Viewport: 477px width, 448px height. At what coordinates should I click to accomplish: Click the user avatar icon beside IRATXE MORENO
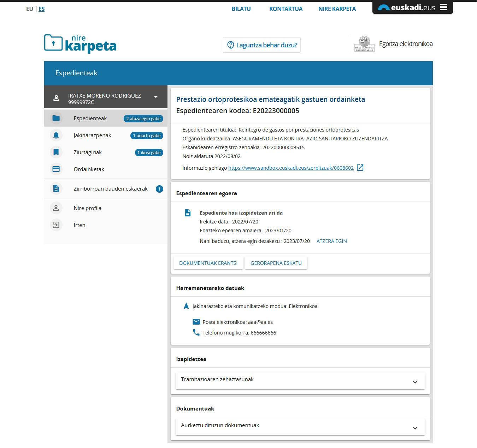coord(56,98)
